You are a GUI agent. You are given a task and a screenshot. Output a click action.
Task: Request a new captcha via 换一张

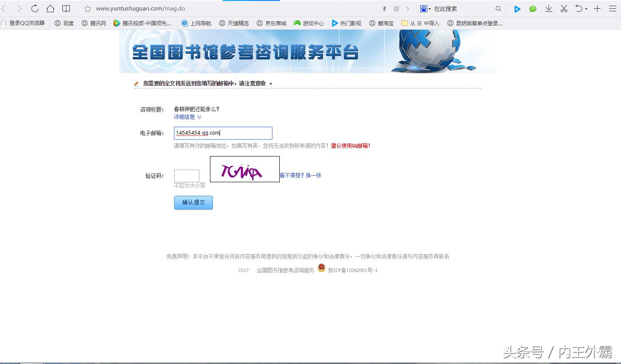click(x=313, y=175)
